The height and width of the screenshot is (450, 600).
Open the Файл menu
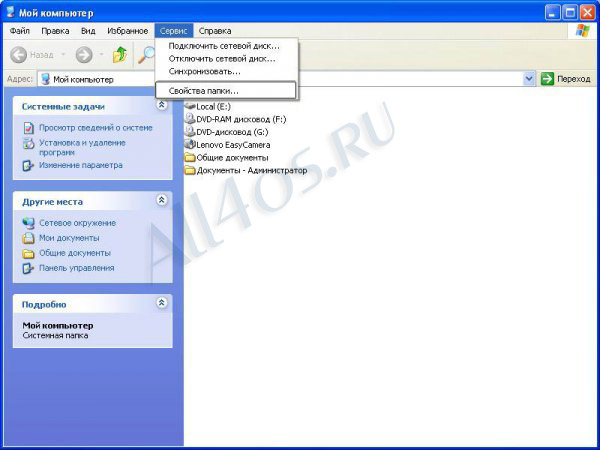pyautogui.click(x=20, y=31)
